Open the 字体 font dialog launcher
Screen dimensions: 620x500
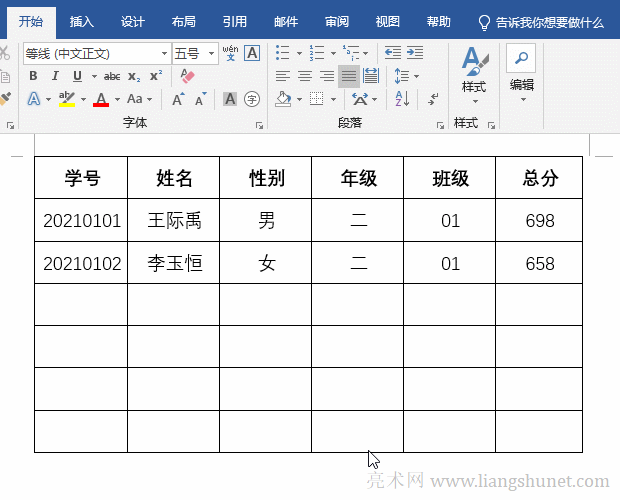(259, 126)
